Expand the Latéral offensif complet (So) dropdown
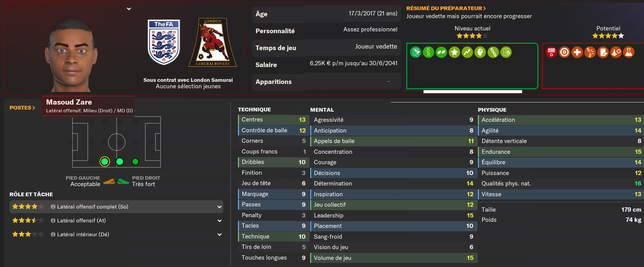Image resolution: width=644 pixels, height=267 pixels. [219, 207]
